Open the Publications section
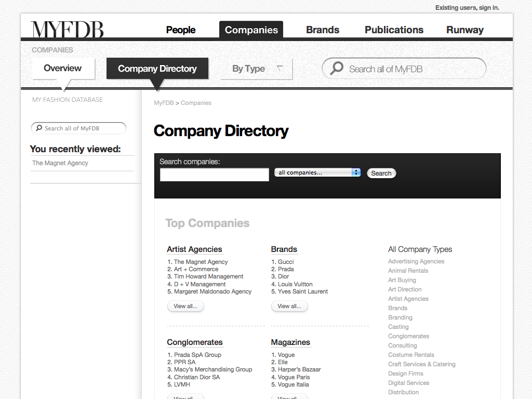Image resolution: width=532 pixels, height=399 pixels. (x=394, y=30)
